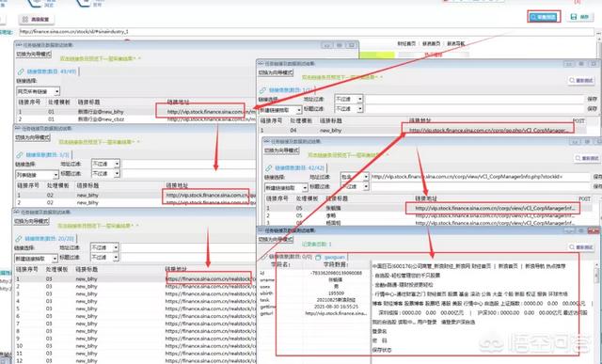Open the 新建链接抽取 dropdown in the 20/20 window
This screenshot has width=602, height=364.
coord(36,259)
